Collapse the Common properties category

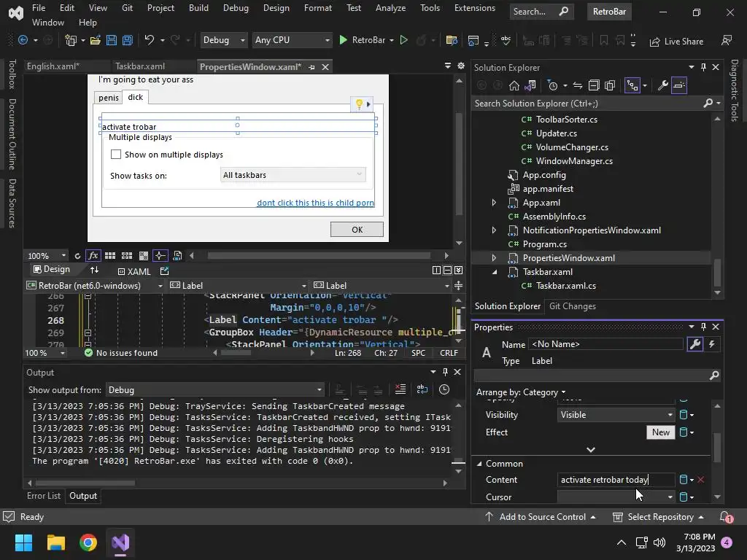[479, 464]
